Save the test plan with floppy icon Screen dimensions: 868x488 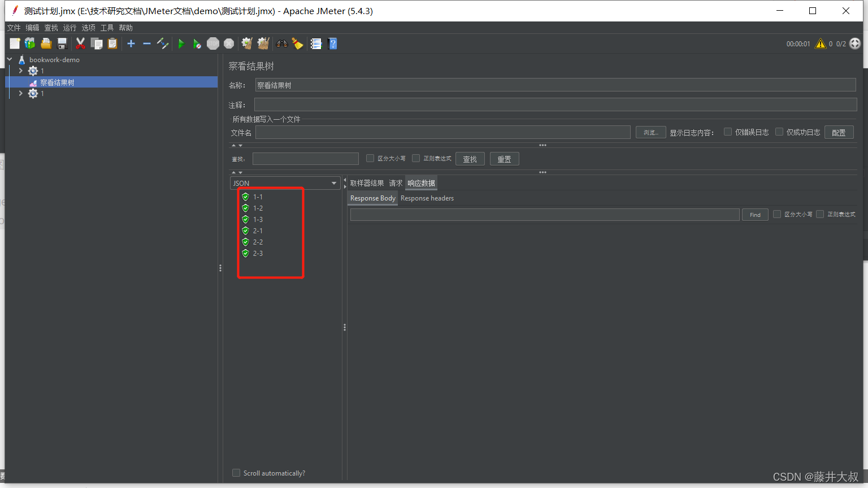(62, 43)
